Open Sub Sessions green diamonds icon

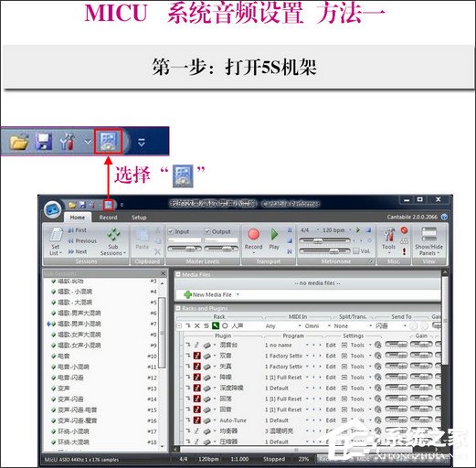113,235
